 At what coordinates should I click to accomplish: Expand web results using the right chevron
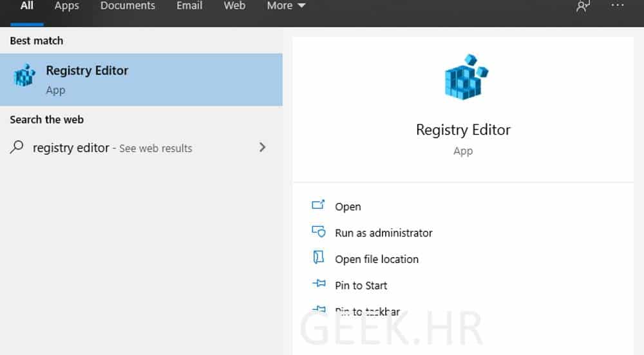[x=262, y=148]
